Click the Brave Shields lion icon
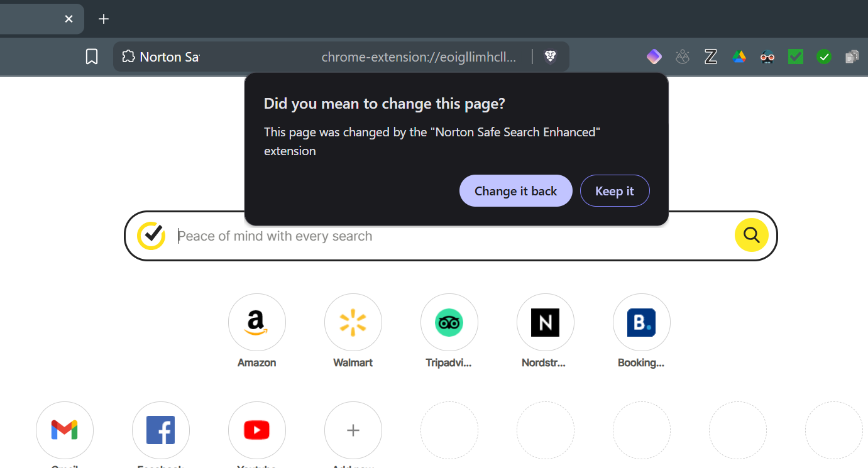Image resolution: width=868 pixels, height=468 pixels. pos(551,57)
